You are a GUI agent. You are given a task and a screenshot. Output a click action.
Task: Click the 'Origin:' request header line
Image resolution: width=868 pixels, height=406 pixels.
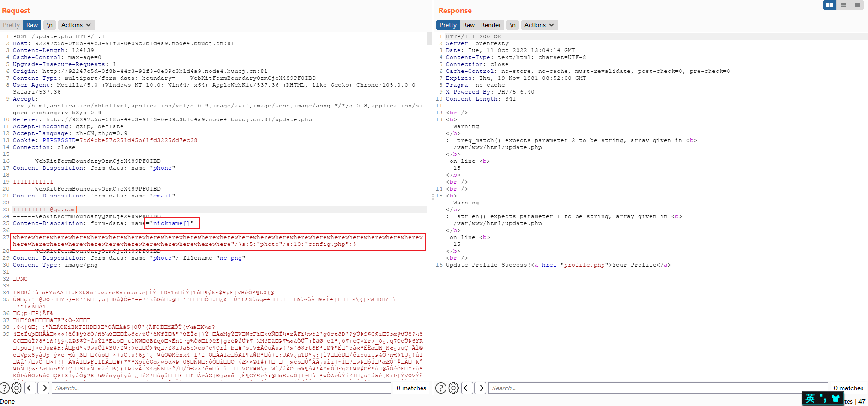pos(140,71)
